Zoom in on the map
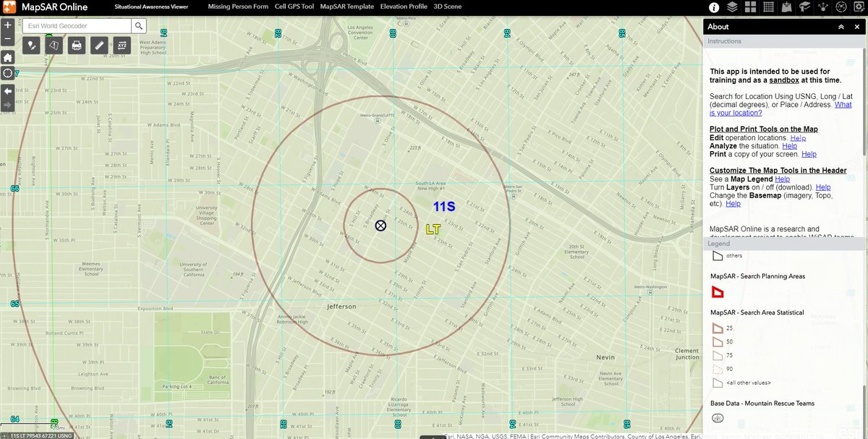The width and height of the screenshot is (868, 439). 7,25
